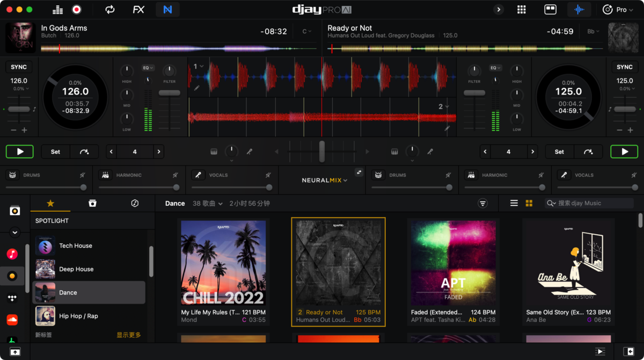
Task: Open the Pro mode dropdown
Action: pos(617,10)
